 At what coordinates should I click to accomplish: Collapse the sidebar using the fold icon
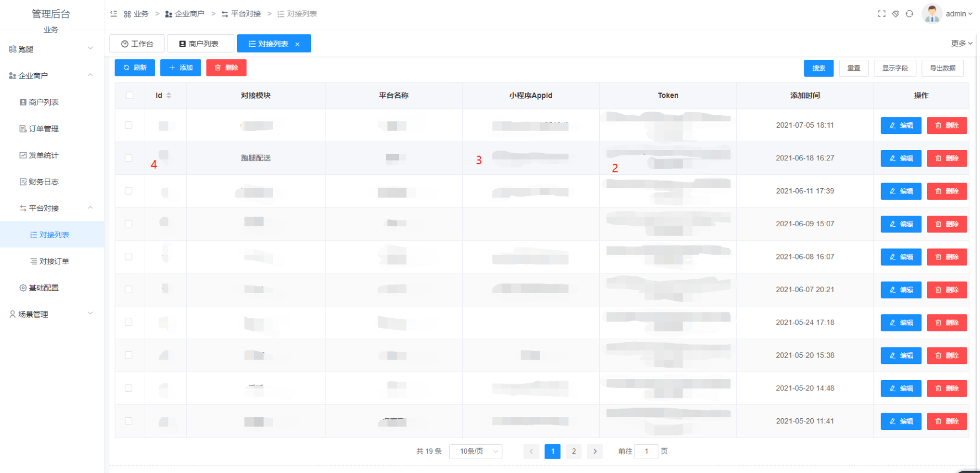coord(114,14)
